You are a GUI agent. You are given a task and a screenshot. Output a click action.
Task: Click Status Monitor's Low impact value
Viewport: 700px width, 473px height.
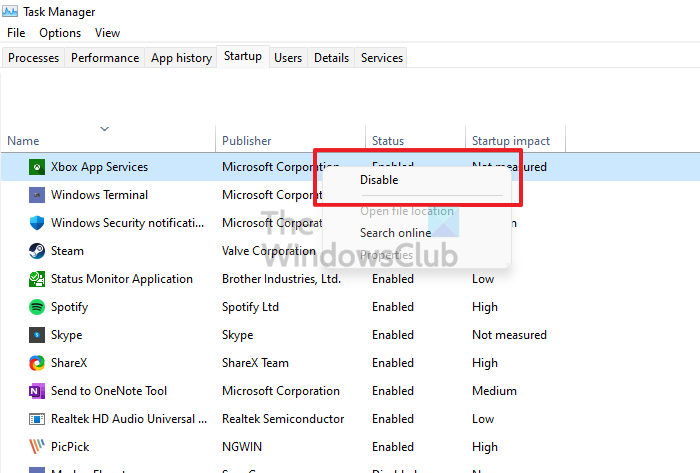click(483, 279)
